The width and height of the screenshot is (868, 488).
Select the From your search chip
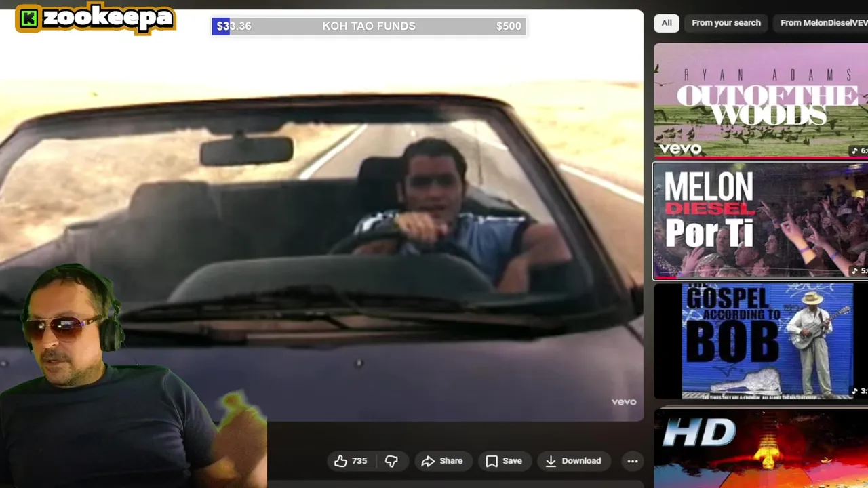726,23
